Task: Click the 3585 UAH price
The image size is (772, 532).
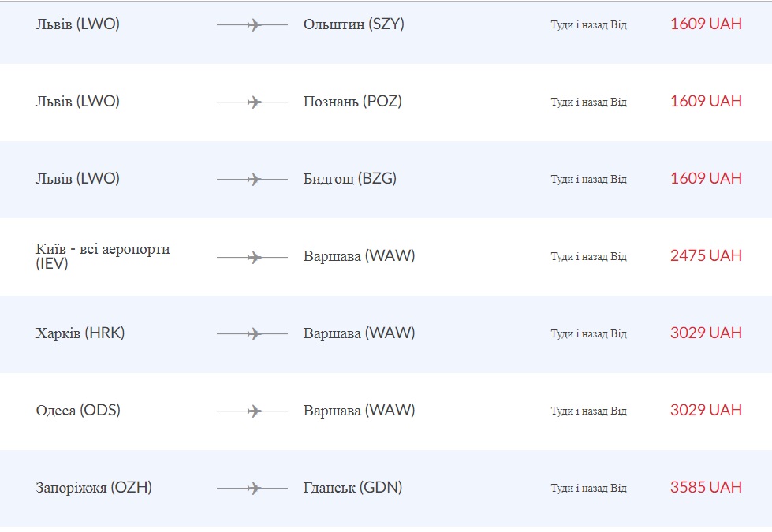Action: pos(706,487)
